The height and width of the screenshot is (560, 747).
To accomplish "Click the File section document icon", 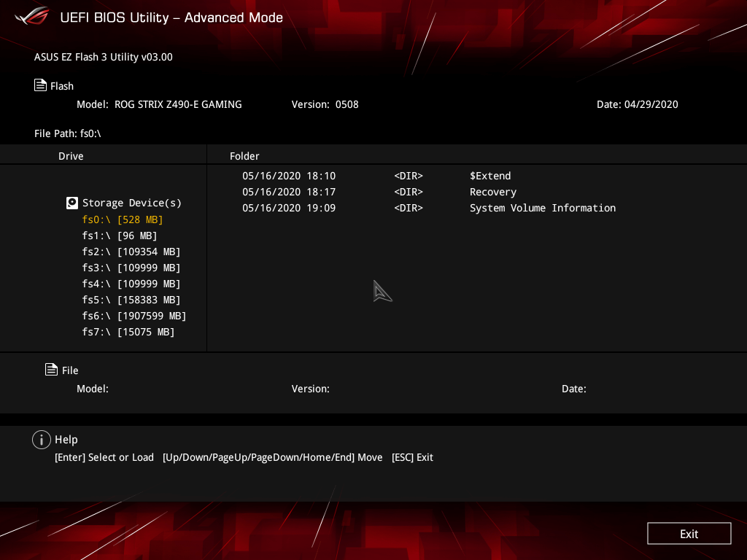I will click(50, 370).
